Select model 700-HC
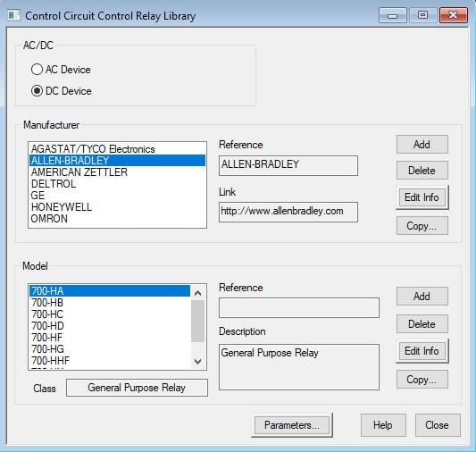476x452 pixels. click(x=110, y=314)
